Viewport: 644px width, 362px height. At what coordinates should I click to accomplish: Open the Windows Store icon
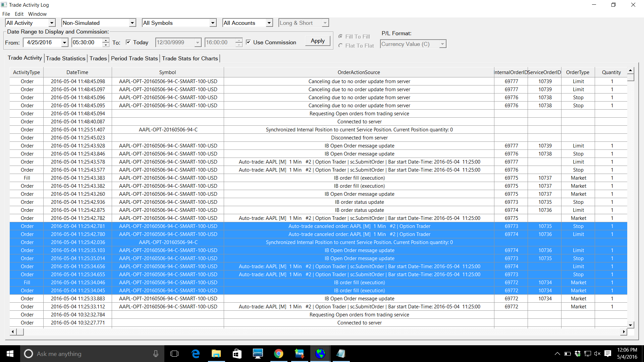(237, 354)
